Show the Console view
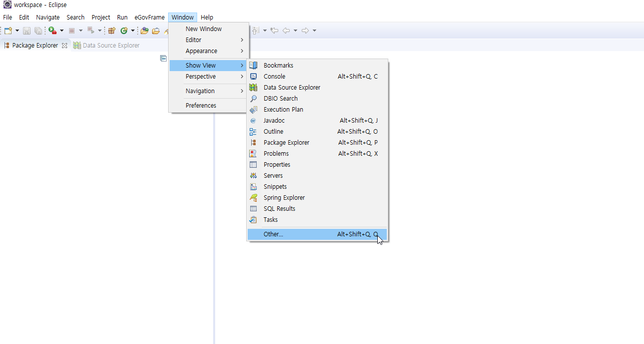 [317, 77]
